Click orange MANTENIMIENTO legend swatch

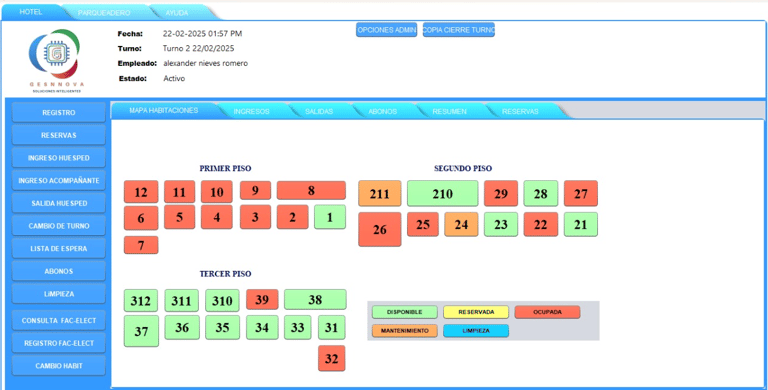pos(405,331)
